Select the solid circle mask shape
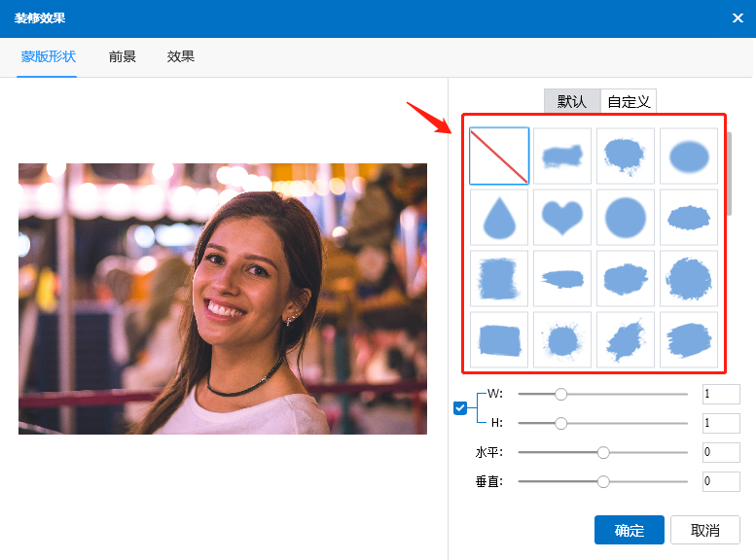This screenshot has height=560, width=756. (x=626, y=218)
